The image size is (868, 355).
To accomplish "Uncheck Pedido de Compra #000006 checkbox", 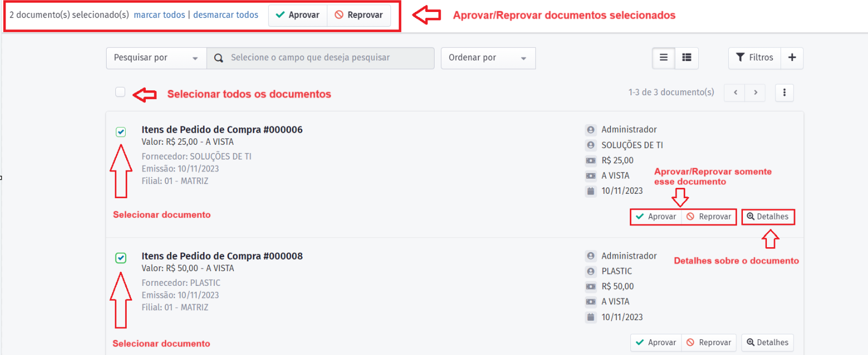I will click(121, 132).
